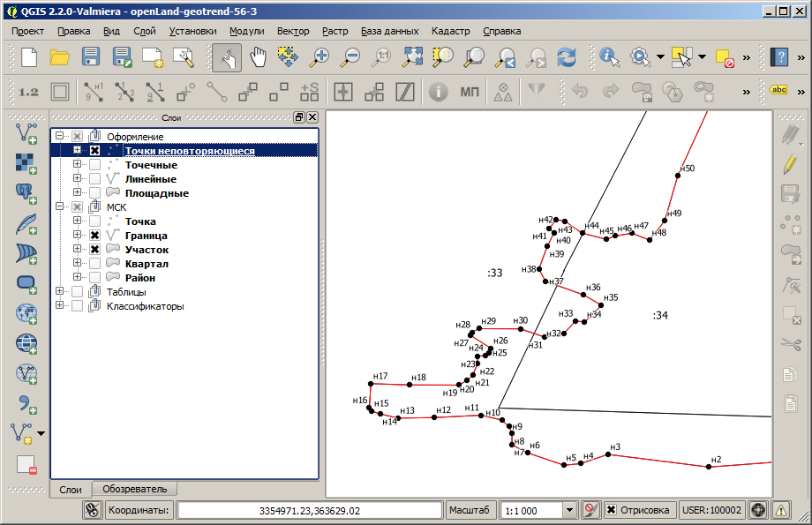Open the Растр menu

(x=335, y=31)
